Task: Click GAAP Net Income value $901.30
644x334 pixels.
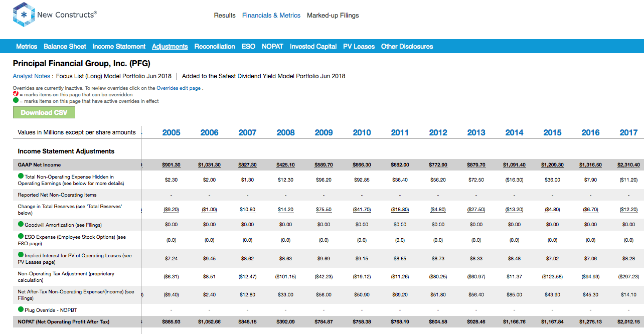Action: 171,165
